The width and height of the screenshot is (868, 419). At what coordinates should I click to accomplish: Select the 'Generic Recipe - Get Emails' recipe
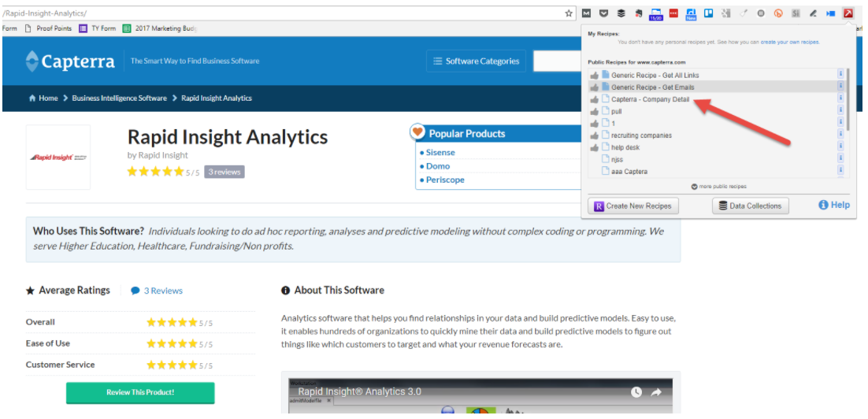[652, 87]
